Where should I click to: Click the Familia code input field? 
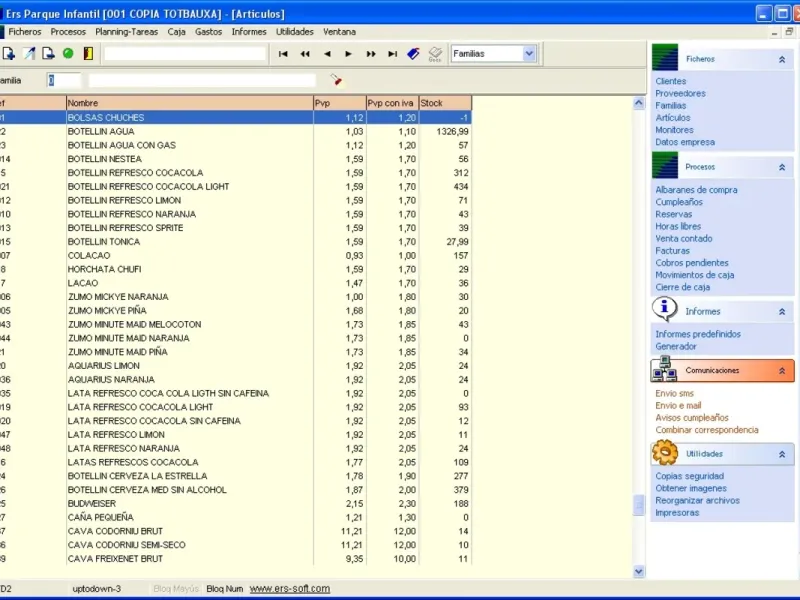click(x=64, y=80)
